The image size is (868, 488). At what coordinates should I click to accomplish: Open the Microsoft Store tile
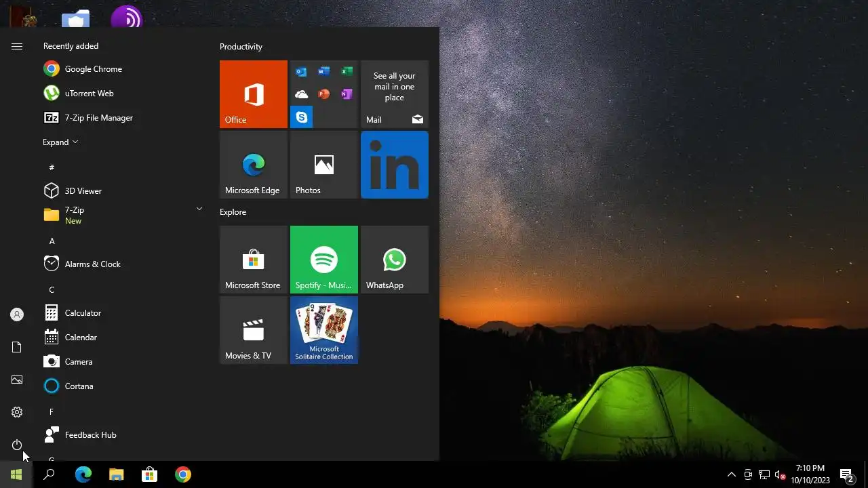pos(254,260)
